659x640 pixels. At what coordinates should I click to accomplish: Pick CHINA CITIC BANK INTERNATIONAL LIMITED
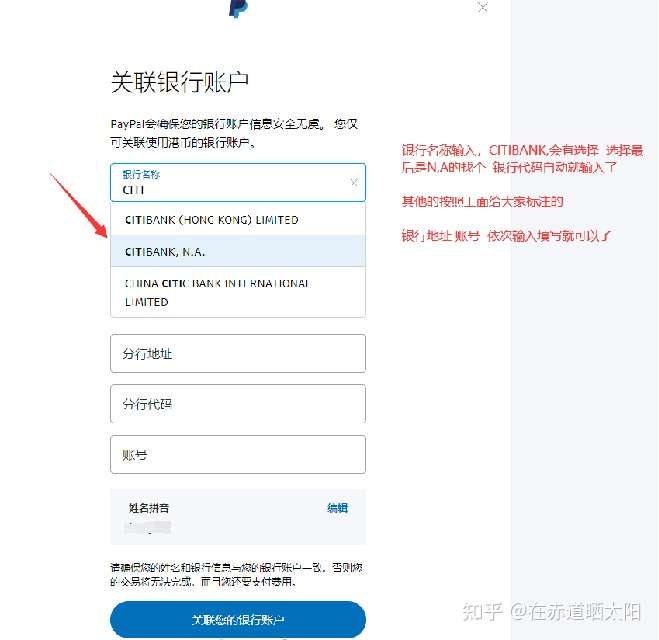click(x=238, y=292)
